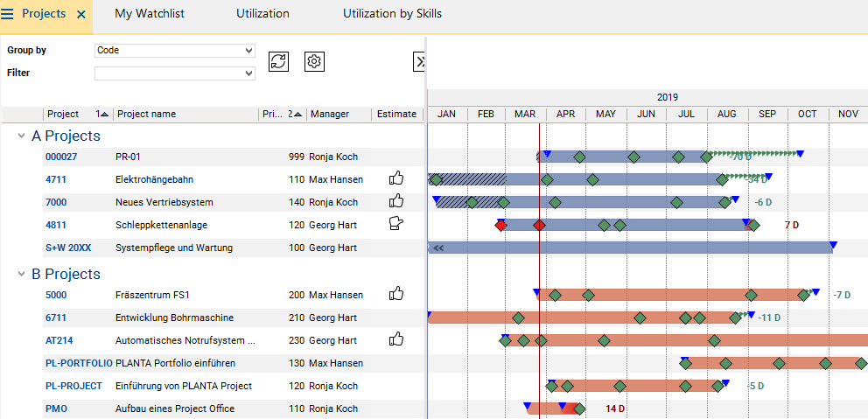Screen dimensions: 868x419
Task: Close the Projects tab
Action: 81,14
